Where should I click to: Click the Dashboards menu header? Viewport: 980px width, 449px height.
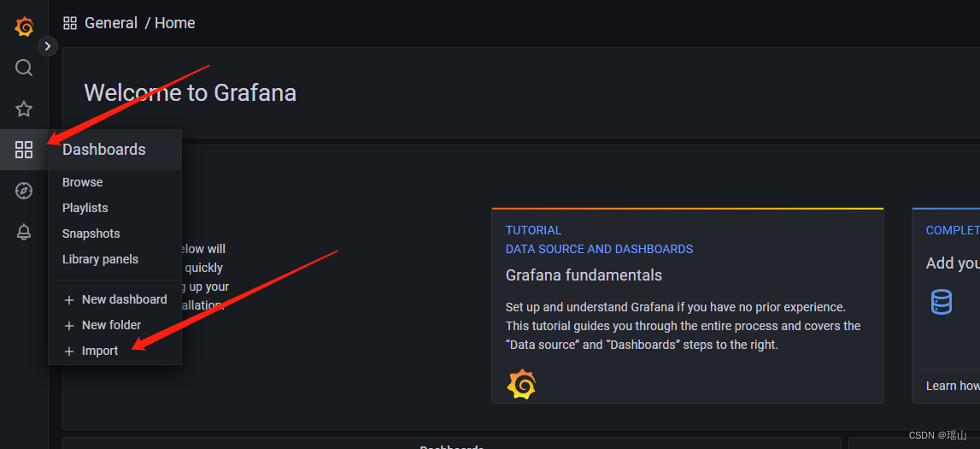103,150
